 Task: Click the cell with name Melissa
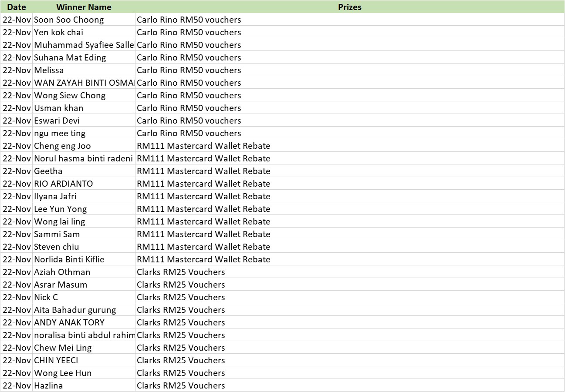49,70
